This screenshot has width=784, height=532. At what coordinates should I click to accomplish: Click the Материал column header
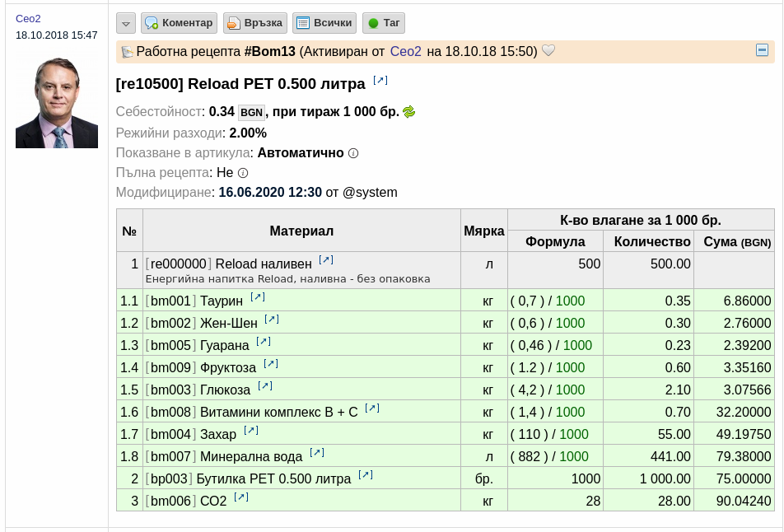point(301,231)
